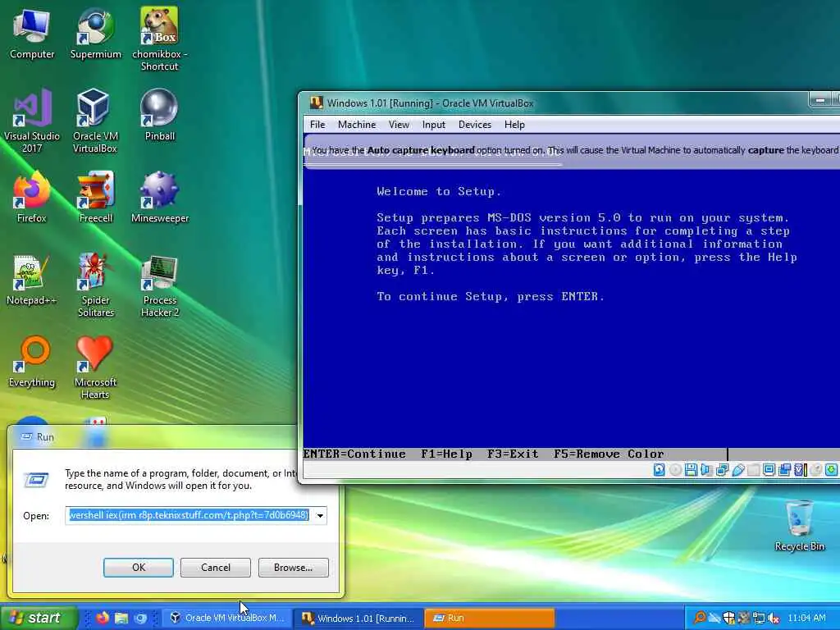This screenshot has height=630, width=840.
Task: Select the Minesweeper desktop icon
Action: click(160, 197)
